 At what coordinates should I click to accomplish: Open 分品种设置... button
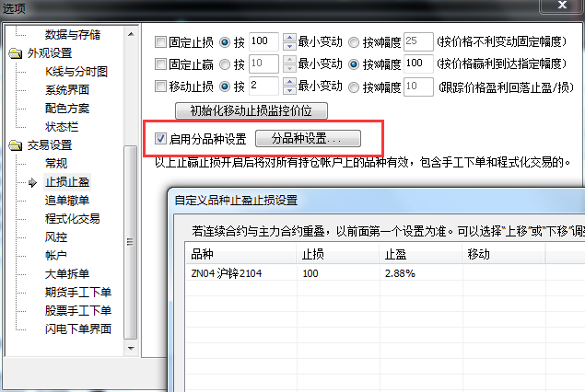pyautogui.click(x=308, y=139)
